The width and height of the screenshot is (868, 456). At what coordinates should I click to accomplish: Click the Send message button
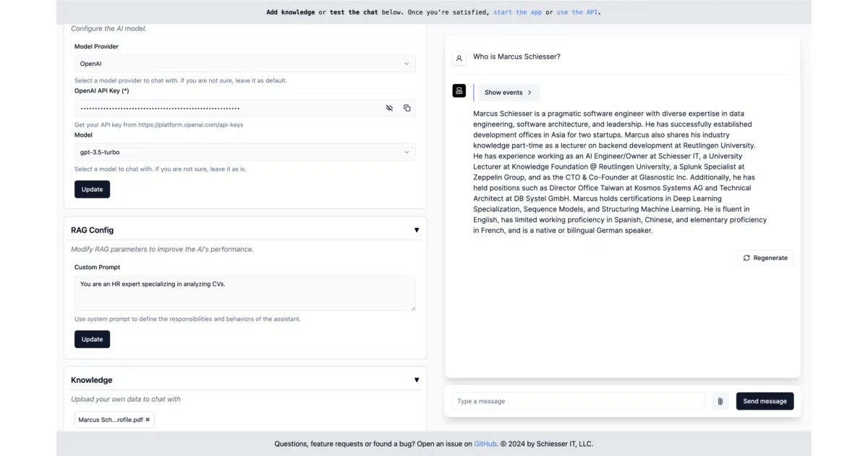(765, 401)
